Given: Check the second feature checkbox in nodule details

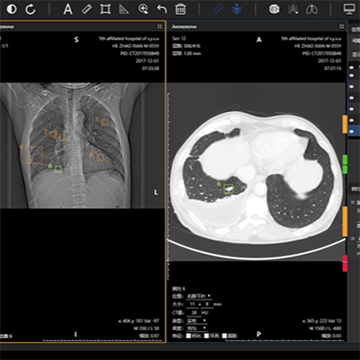Looking at the screenshot, I should pos(207,336).
